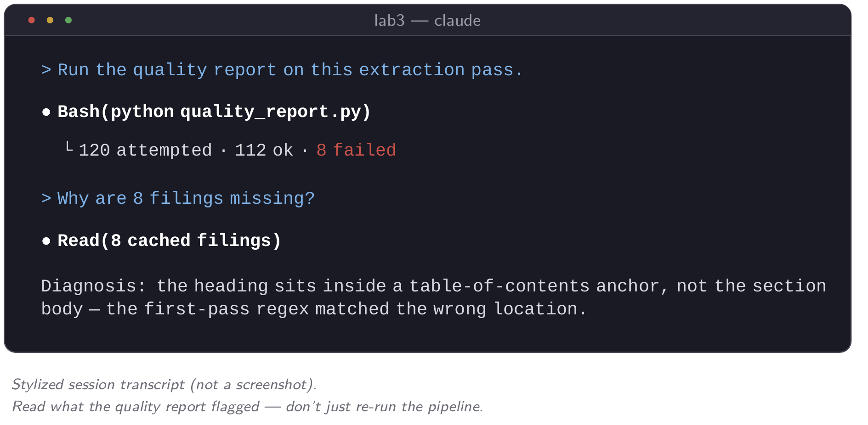The height and width of the screenshot is (425, 868).
Task: Click the '112 ok' result count
Action: click(x=264, y=150)
